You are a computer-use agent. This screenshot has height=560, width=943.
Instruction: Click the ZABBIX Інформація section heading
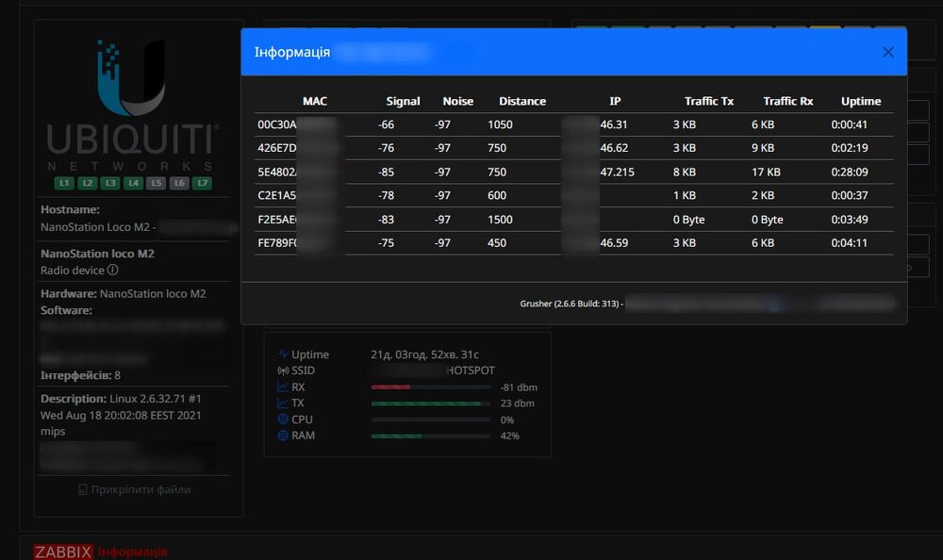(x=101, y=552)
